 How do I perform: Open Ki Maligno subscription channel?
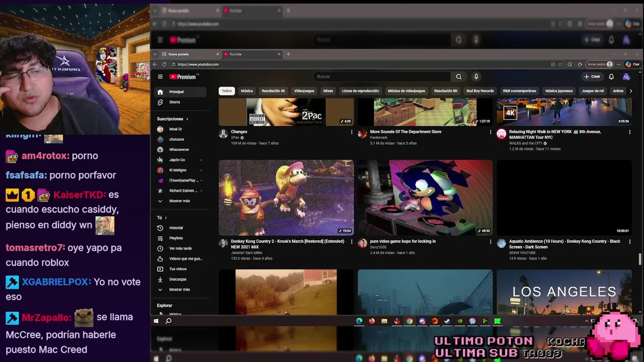[x=180, y=170]
